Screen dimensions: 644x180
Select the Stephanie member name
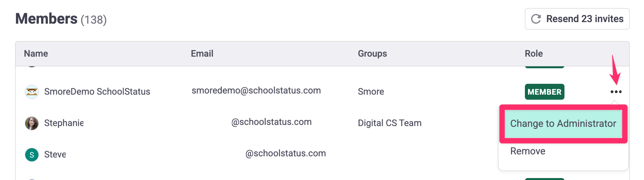point(64,123)
